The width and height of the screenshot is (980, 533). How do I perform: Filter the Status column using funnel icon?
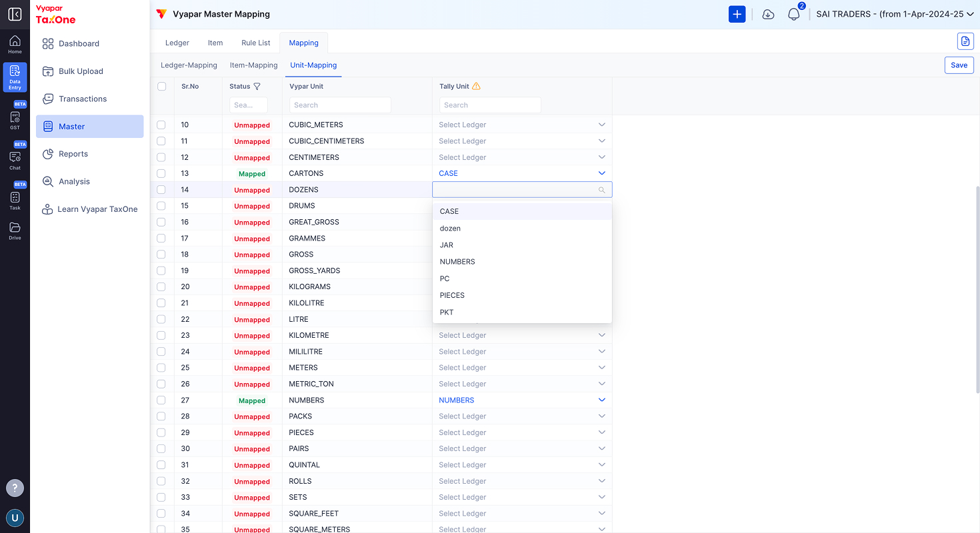coord(257,87)
